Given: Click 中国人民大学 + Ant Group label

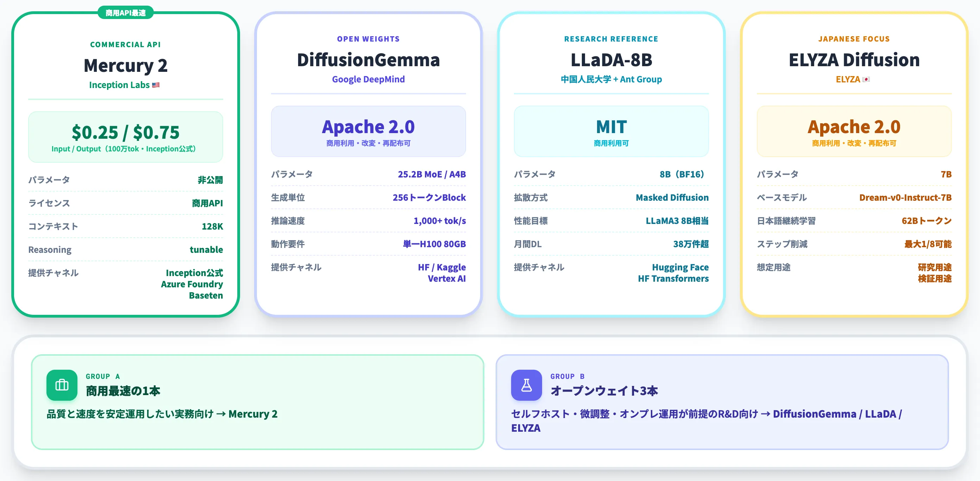Looking at the screenshot, I should tap(611, 79).
